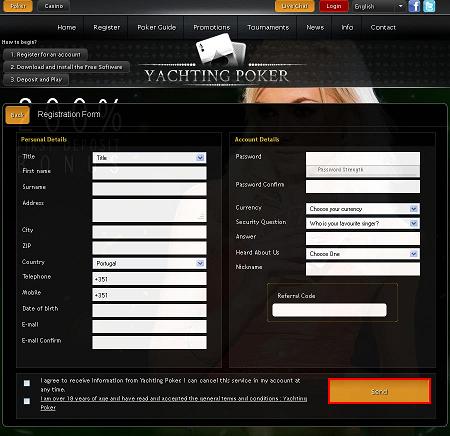Check the receive information agreement box
450x436 pixels.
pos(27,383)
